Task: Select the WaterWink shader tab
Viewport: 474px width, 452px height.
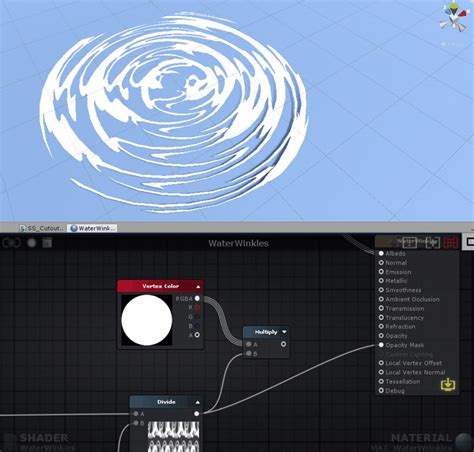Action: click(93, 228)
